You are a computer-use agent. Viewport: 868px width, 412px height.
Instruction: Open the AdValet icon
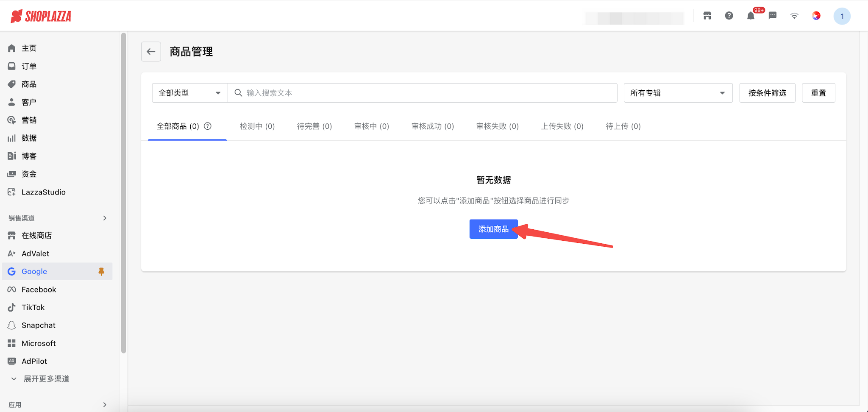coord(12,253)
